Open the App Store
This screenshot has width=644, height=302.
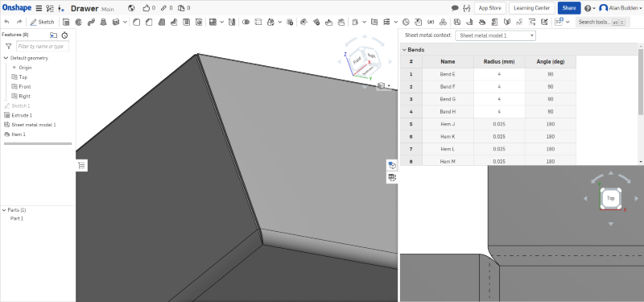(x=489, y=8)
